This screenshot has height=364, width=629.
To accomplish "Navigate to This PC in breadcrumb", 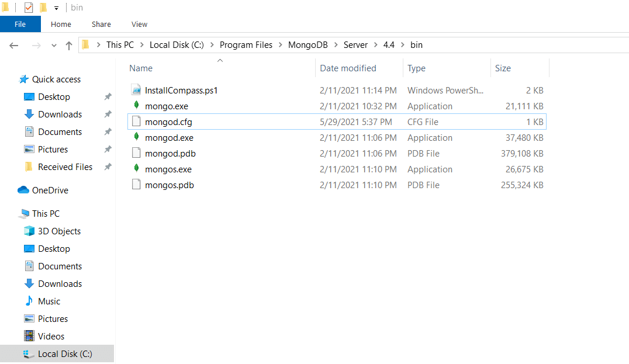I will pyautogui.click(x=120, y=45).
